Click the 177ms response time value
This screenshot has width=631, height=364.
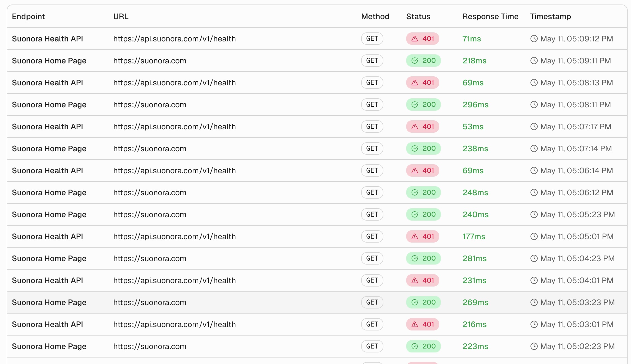pyautogui.click(x=474, y=236)
